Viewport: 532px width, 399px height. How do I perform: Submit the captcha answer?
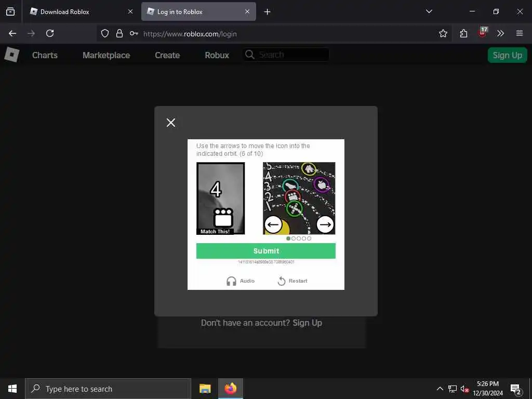coord(265,251)
